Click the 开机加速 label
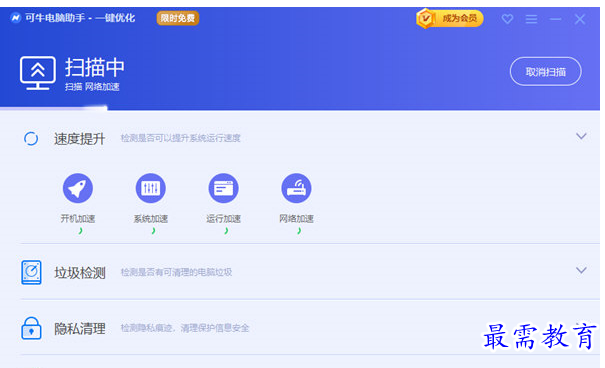The image size is (605, 368). 78,219
